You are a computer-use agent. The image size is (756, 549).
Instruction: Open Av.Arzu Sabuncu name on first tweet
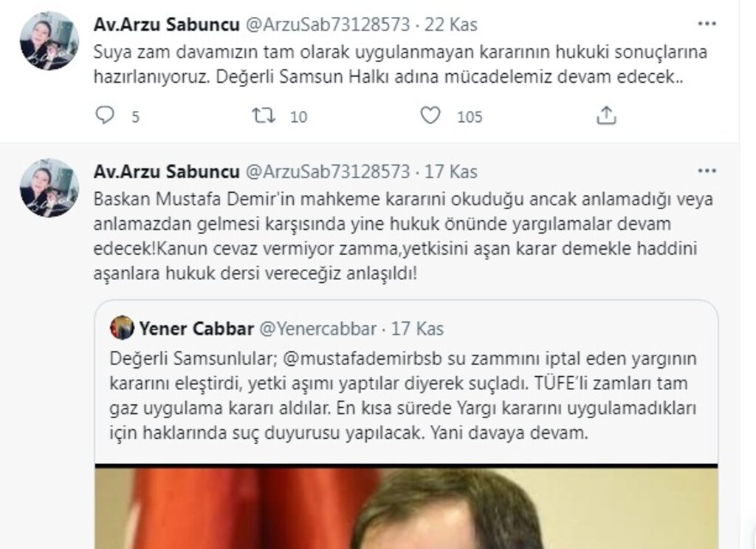click(x=166, y=24)
